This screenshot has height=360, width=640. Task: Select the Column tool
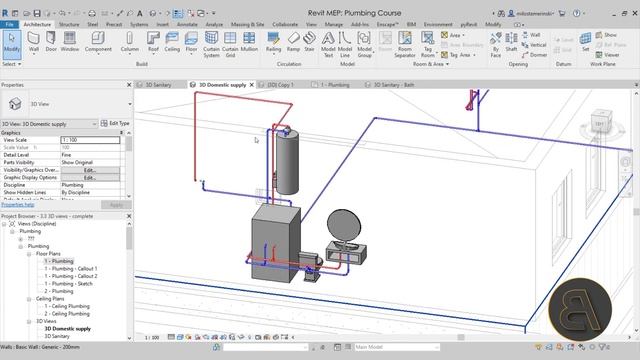(129, 42)
